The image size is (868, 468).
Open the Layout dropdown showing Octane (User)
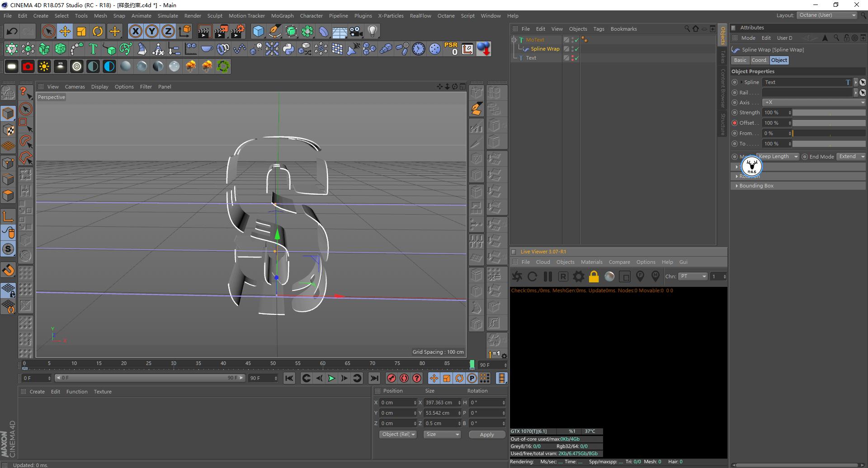[x=827, y=15]
